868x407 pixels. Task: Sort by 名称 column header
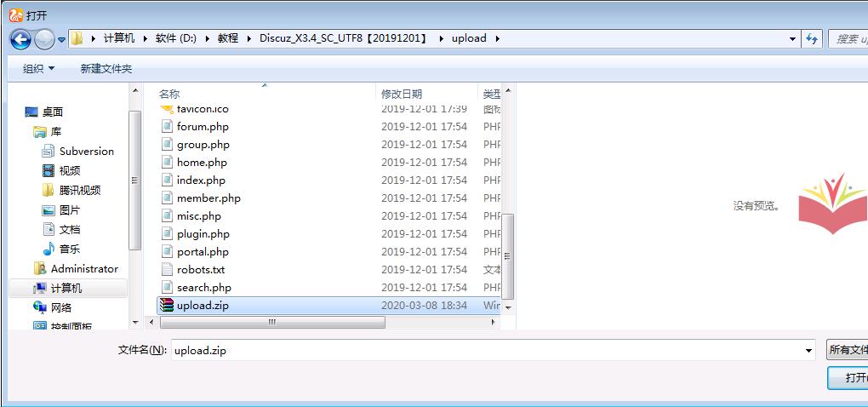[x=169, y=94]
